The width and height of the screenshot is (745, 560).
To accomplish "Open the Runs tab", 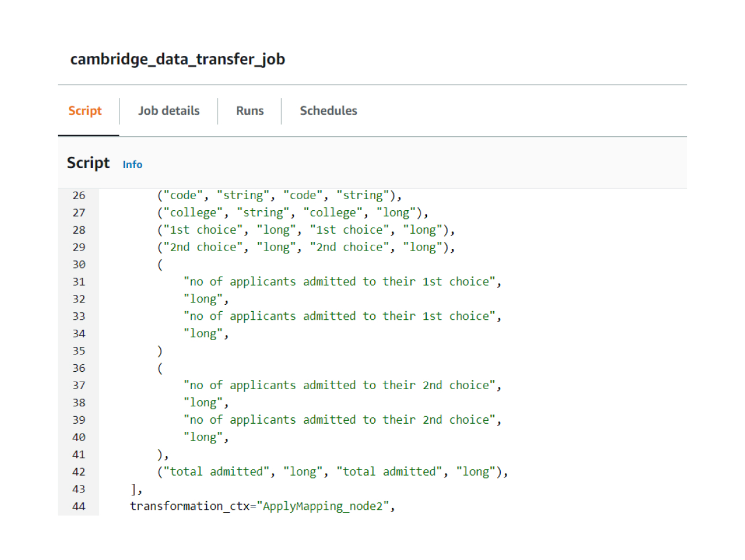I will [x=249, y=111].
